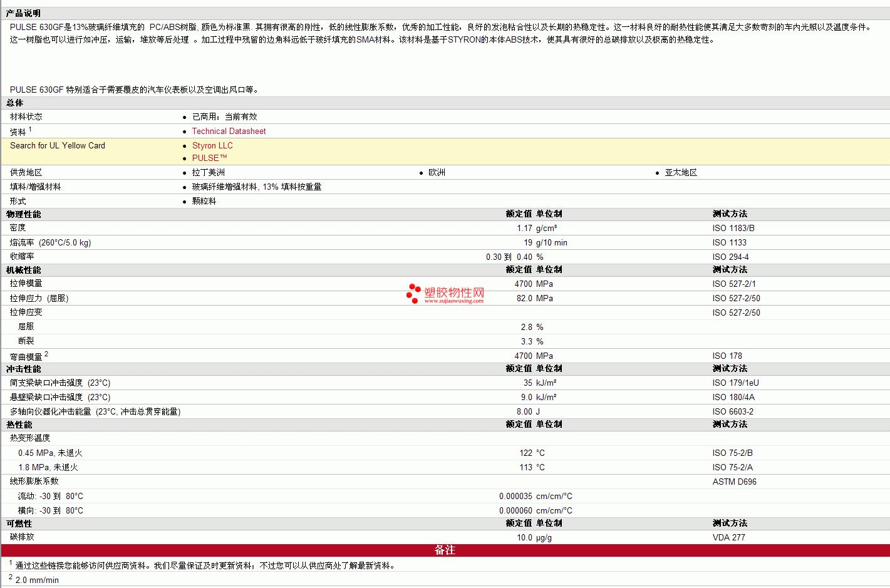
Task: Click the 'VDA 277' test method
Action: coord(729,538)
